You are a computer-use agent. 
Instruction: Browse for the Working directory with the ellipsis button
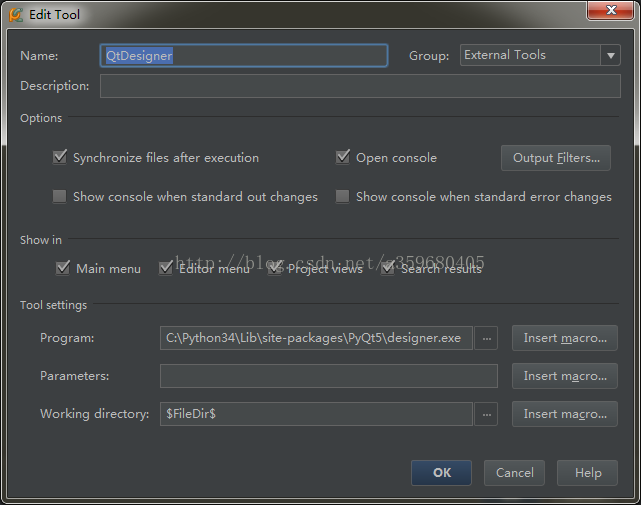click(486, 414)
